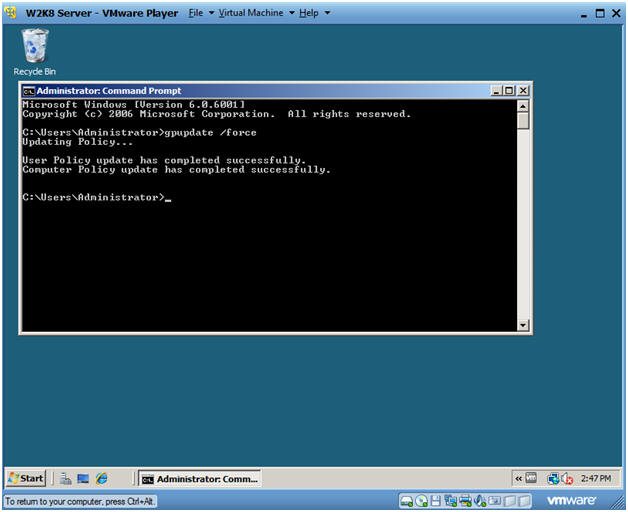Expand the Virtual Machine dropdown arrow
This screenshot has width=628, height=512.
pyautogui.click(x=292, y=13)
